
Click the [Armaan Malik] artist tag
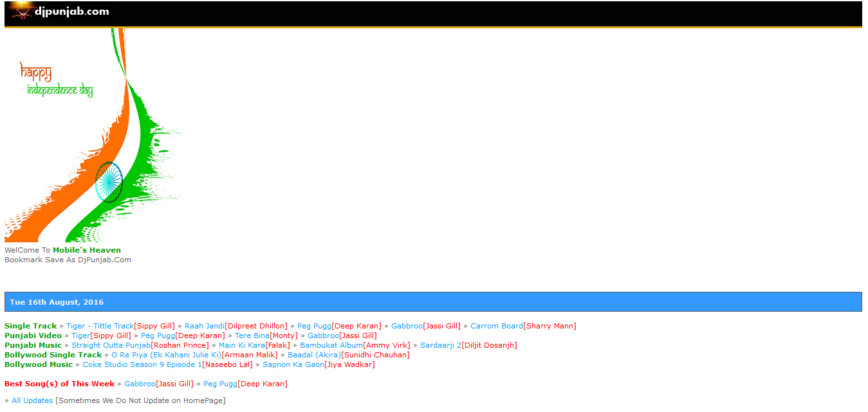coord(250,355)
